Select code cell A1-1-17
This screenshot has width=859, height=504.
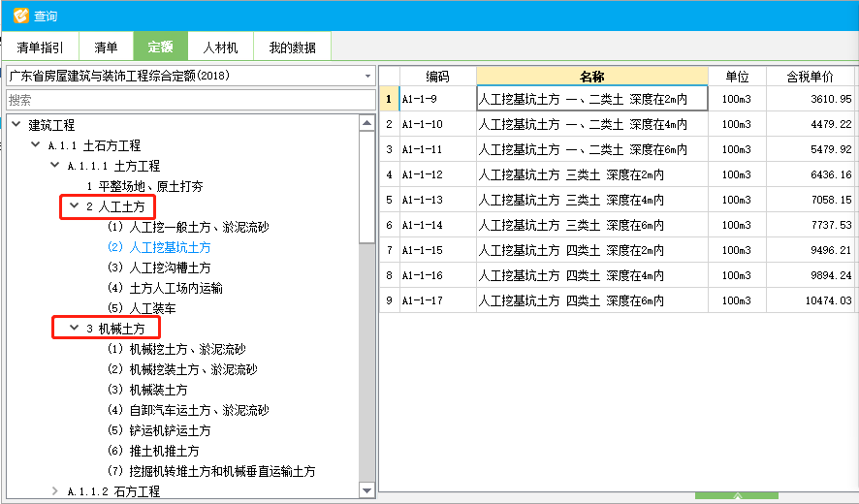[x=437, y=300]
